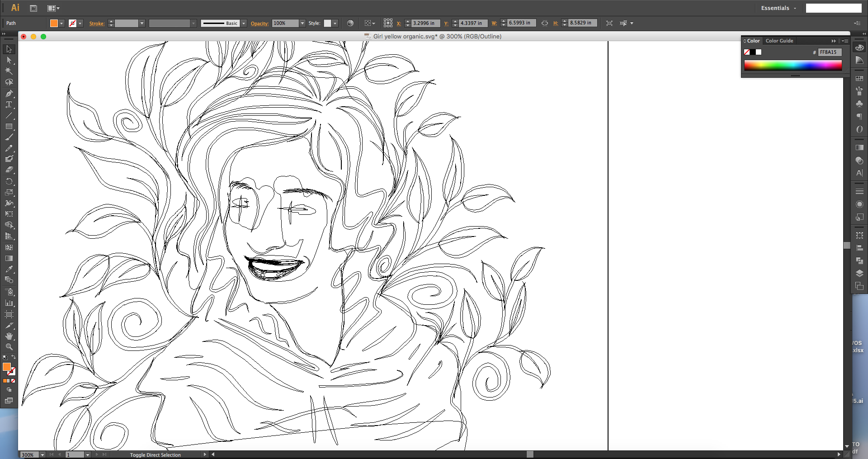Select the Line Segment tool
This screenshot has height=459, width=868.
coord(9,115)
